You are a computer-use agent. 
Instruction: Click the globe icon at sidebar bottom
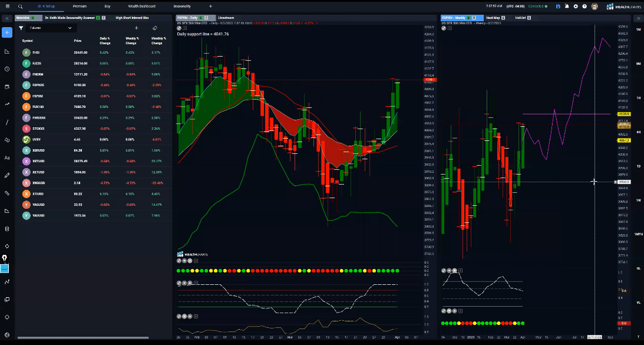pos(7,335)
